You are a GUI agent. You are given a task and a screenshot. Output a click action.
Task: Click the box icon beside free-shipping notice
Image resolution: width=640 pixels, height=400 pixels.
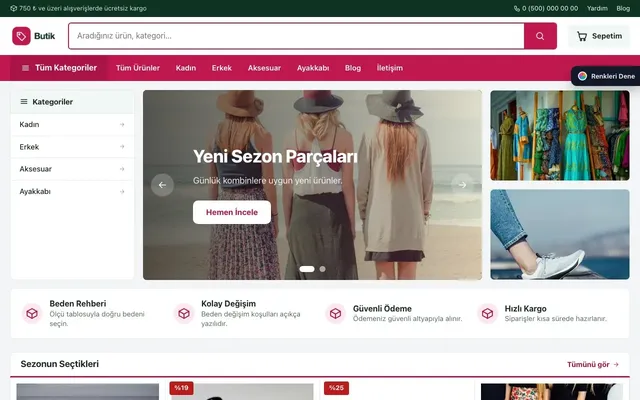pos(13,8)
